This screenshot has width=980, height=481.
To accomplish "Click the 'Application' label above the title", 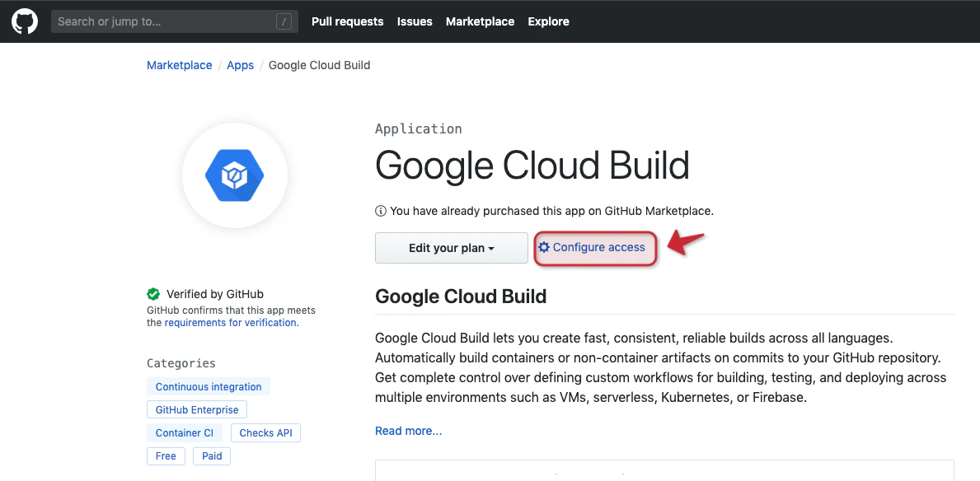I will pyautogui.click(x=418, y=128).
